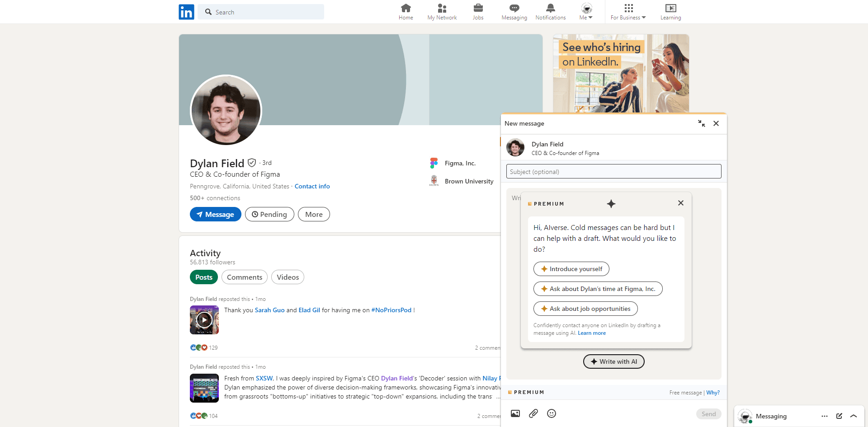
Task: Open the Notifications bell
Action: (x=550, y=11)
